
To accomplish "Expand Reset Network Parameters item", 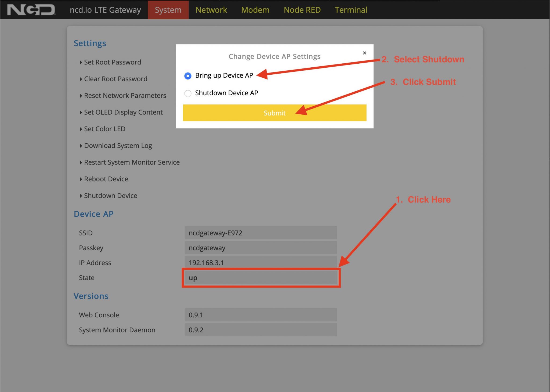I will [x=125, y=96].
